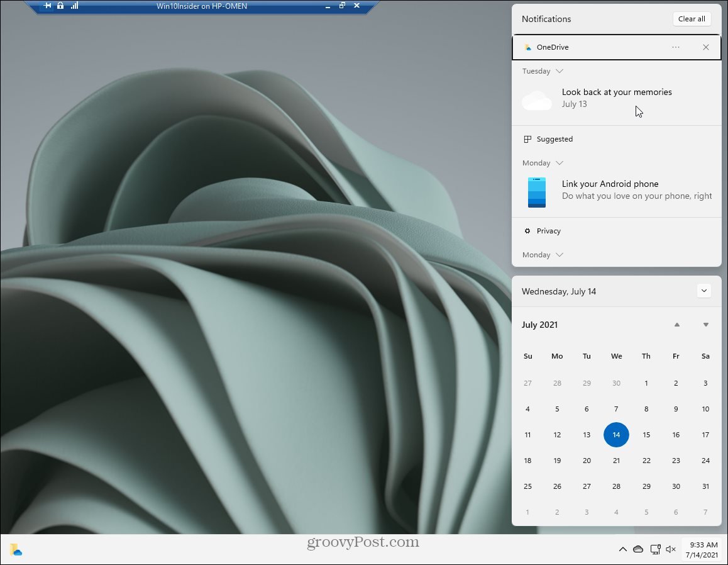Collapse the Tuesday group under OneDrive

[x=560, y=71]
